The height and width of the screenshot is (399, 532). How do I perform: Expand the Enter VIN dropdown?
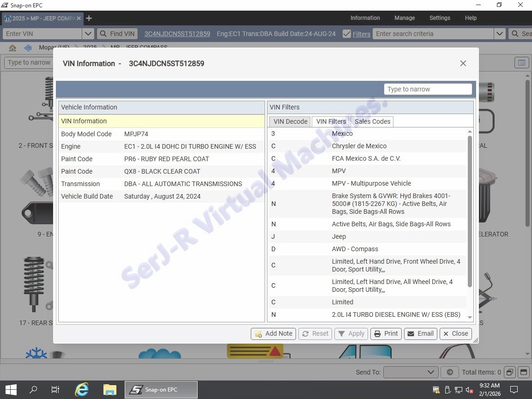[88, 34]
